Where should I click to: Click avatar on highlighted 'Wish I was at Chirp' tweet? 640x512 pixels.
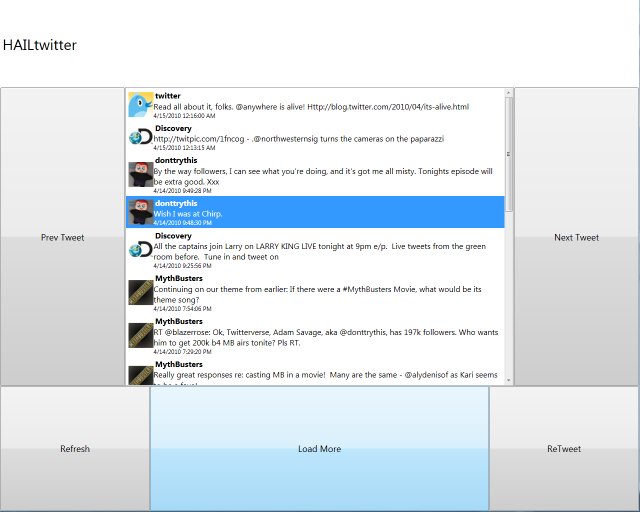pyautogui.click(x=140, y=210)
